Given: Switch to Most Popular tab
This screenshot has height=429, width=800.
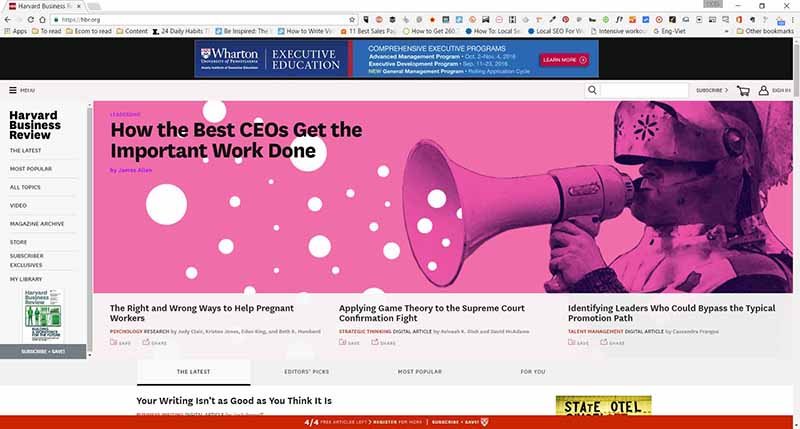Looking at the screenshot, I should 420,372.
